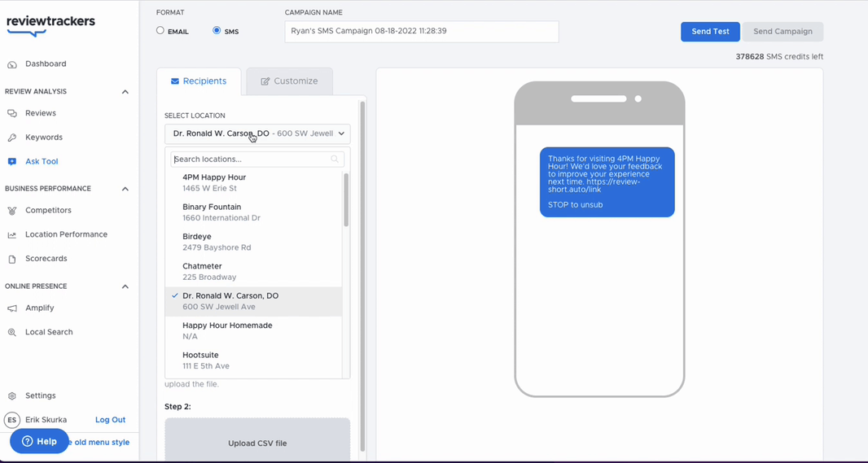The height and width of the screenshot is (463, 868).
Task: Click the Upload CSV file area
Action: coord(257,441)
